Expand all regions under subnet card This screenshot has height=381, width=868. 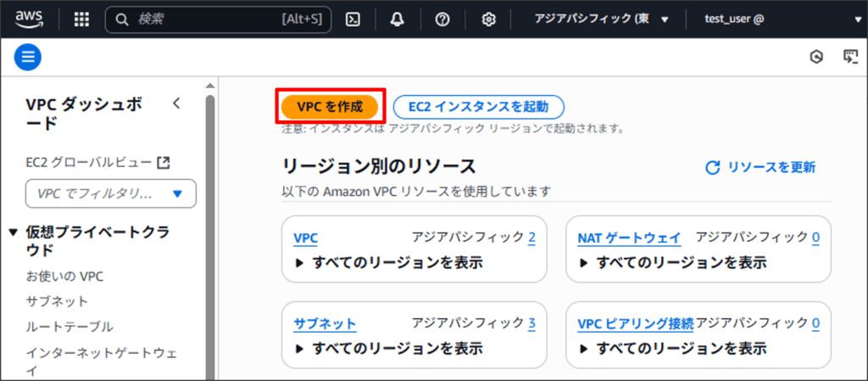click(x=388, y=348)
